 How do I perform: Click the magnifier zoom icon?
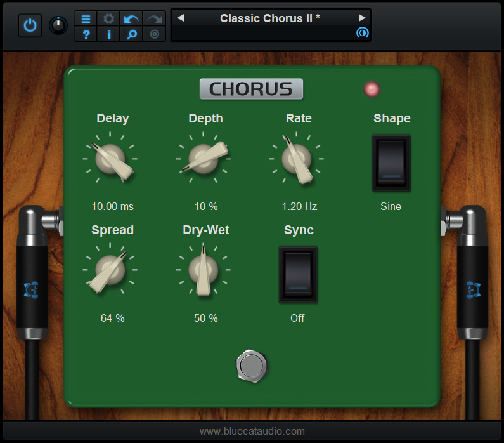[131, 34]
